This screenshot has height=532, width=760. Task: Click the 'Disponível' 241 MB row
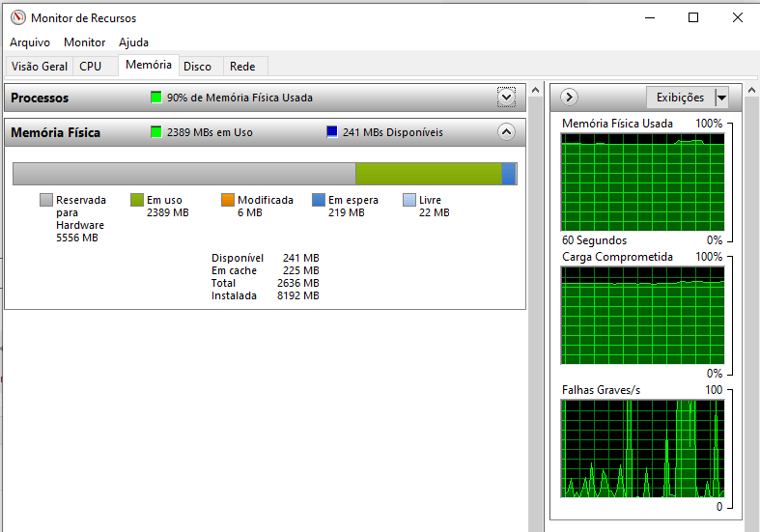pos(266,258)
